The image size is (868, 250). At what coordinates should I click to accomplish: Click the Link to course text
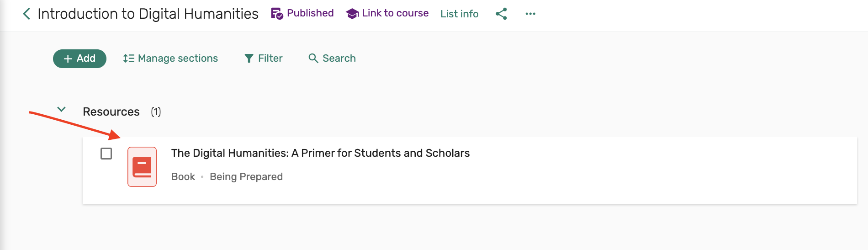[395, 13]
